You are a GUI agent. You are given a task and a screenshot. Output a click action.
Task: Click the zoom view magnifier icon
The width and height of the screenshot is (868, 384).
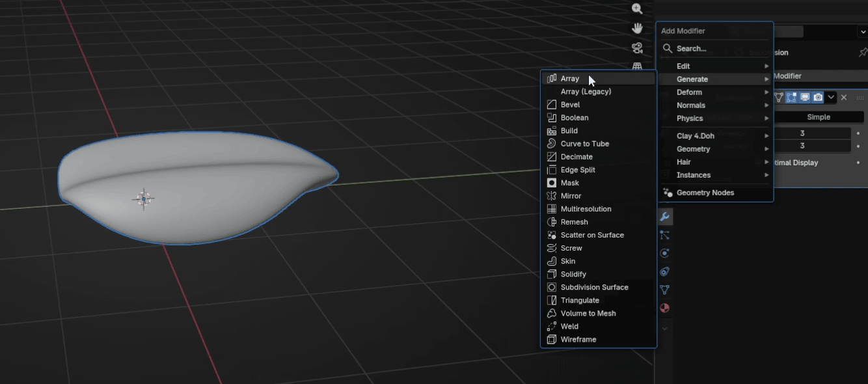point(637,9)
